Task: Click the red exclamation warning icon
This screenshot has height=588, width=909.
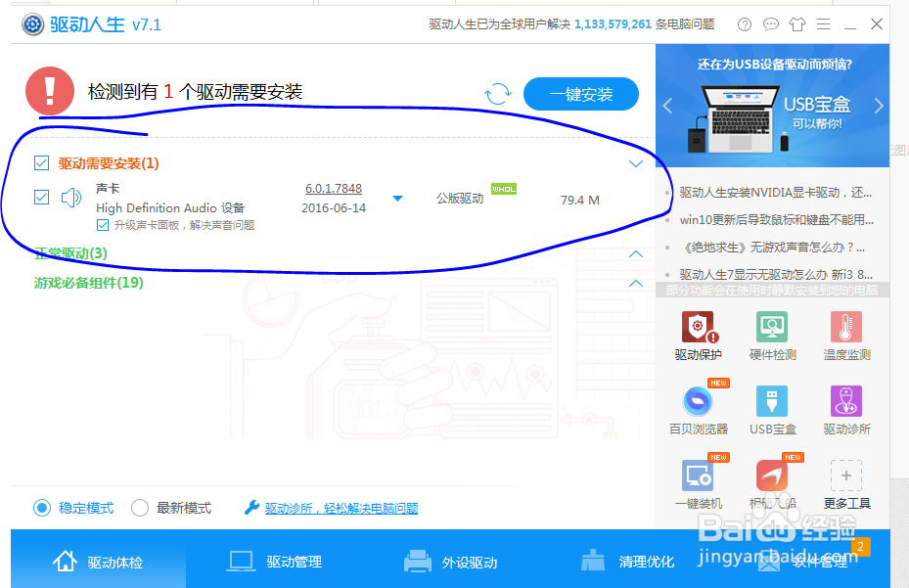Action: point(50,91)
